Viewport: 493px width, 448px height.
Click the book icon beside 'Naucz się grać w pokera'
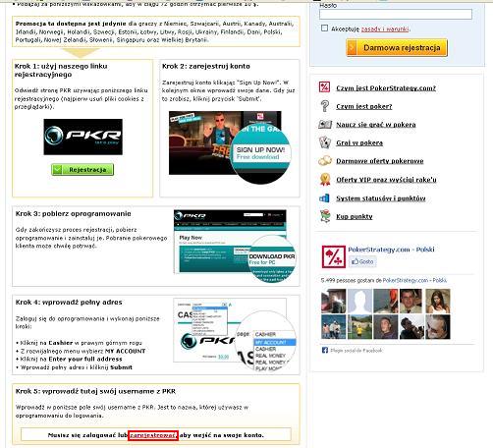point(325,125)
